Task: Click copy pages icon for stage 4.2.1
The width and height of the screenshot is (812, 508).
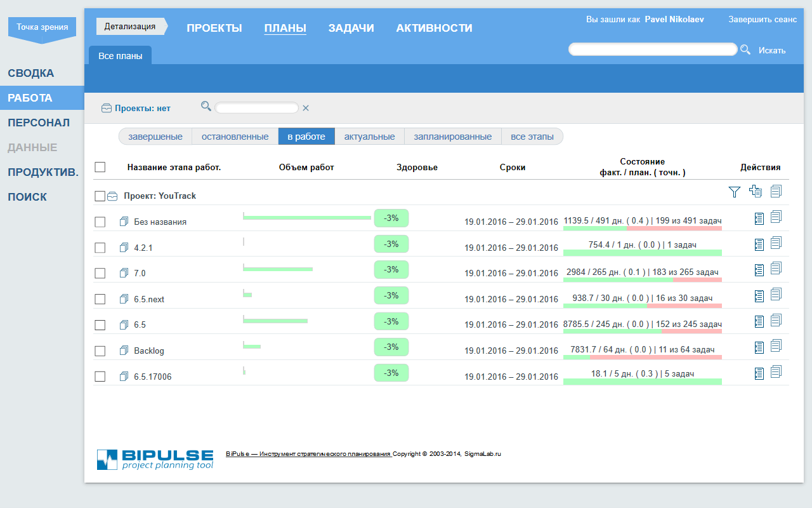Action: 776,243
